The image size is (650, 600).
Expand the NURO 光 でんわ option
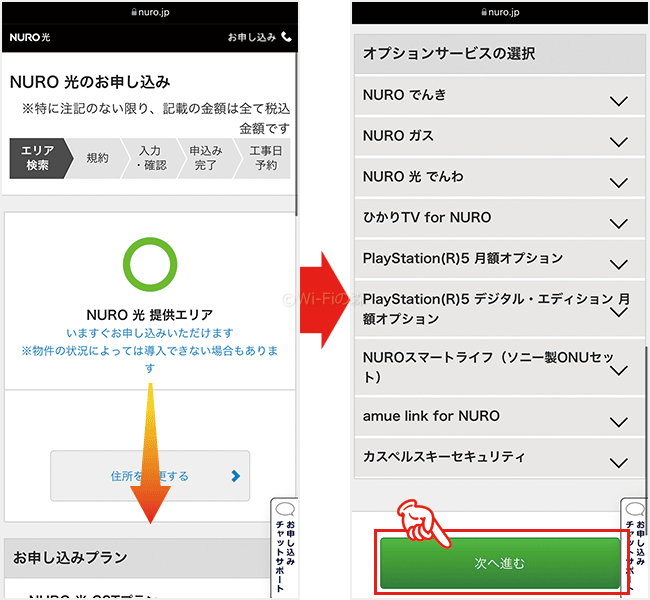point(500,177)
